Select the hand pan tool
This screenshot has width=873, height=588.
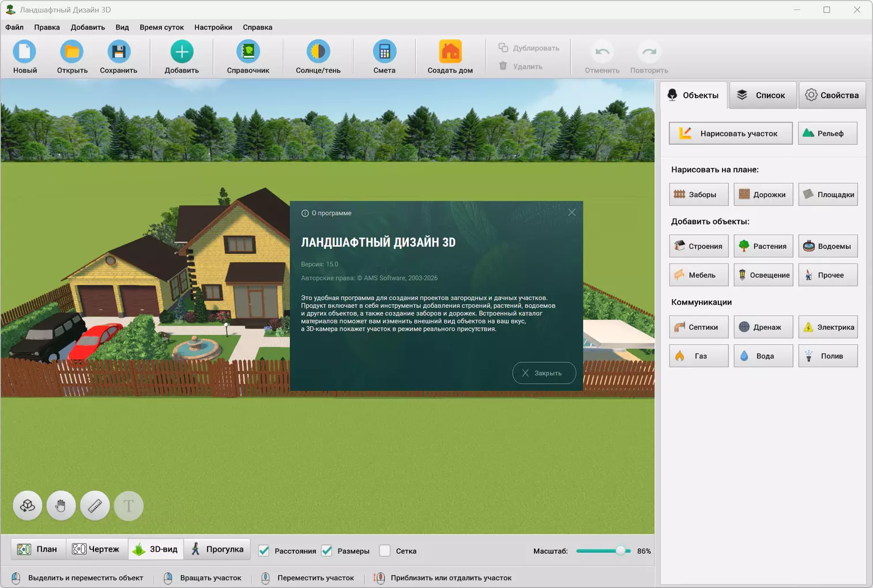61,506
